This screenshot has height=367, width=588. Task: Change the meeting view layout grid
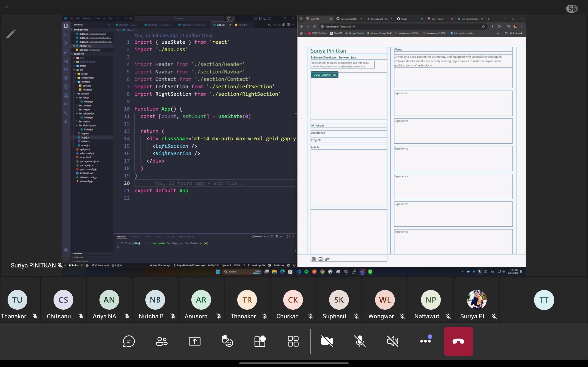point(293,341)
